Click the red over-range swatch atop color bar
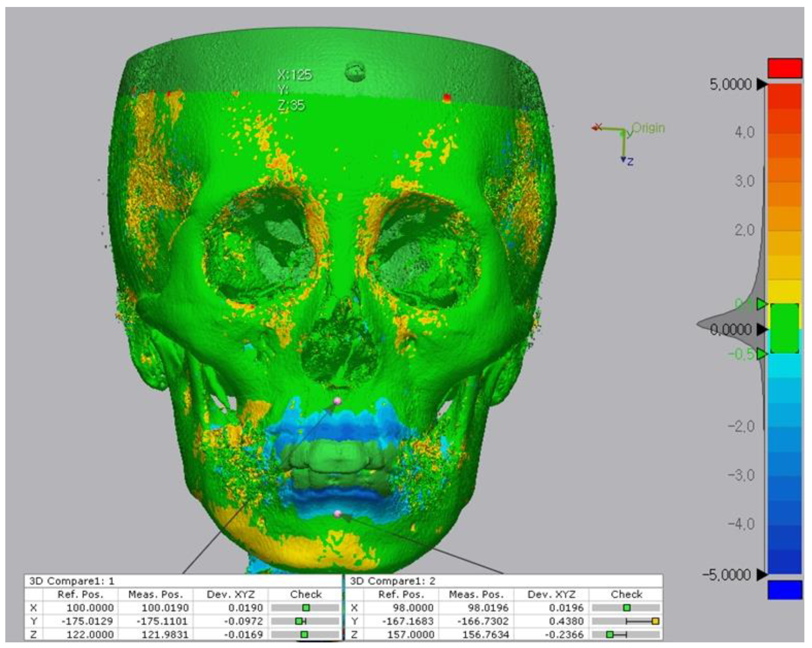 pos(784,68)
